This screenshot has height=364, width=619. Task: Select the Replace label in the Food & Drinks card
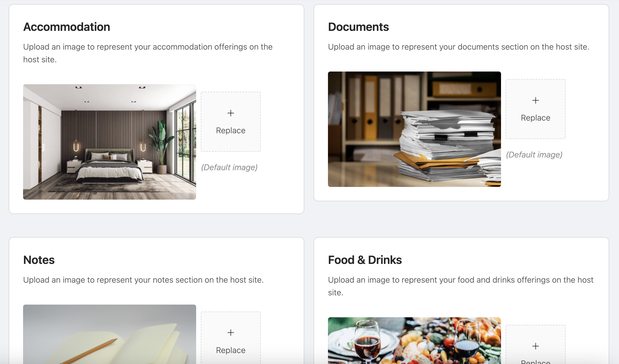coord(535,362)
